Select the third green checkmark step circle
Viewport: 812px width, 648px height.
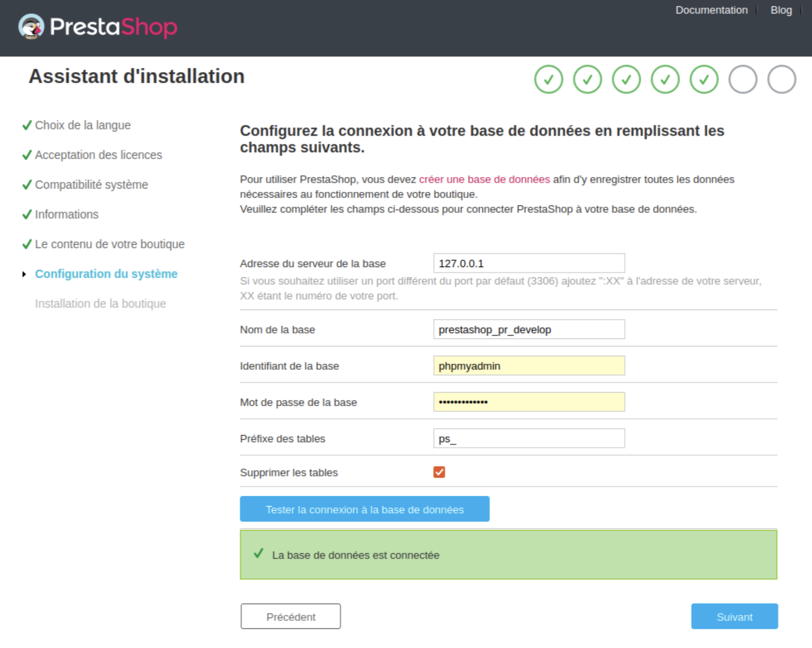627,79
